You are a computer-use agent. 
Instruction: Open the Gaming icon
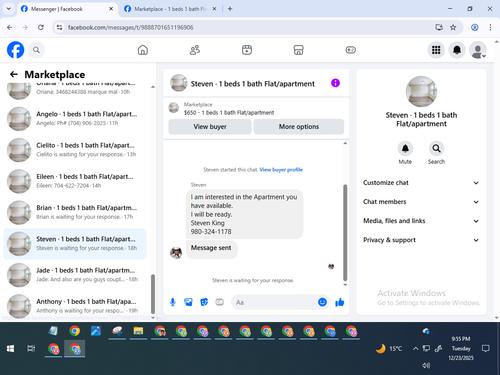pyautogui.click(x=350, y=50)
